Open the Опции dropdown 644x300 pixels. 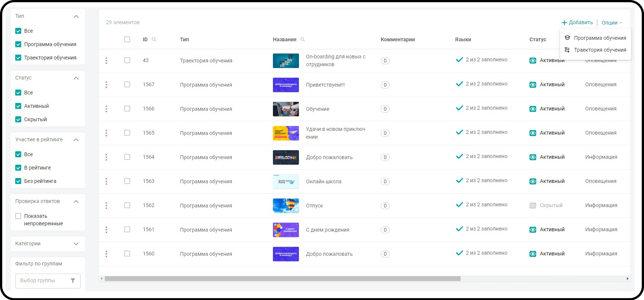coord(612,23)
